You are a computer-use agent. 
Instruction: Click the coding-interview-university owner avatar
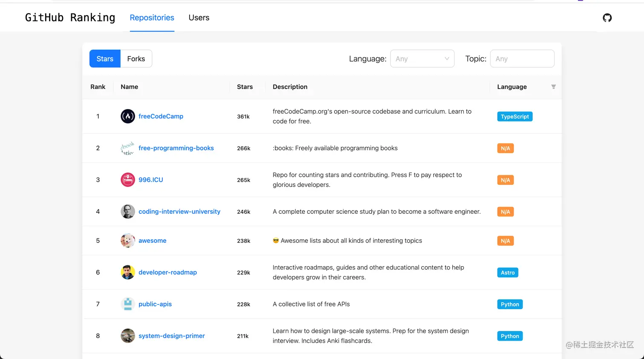pyautogui.click(x=128, y=212)
